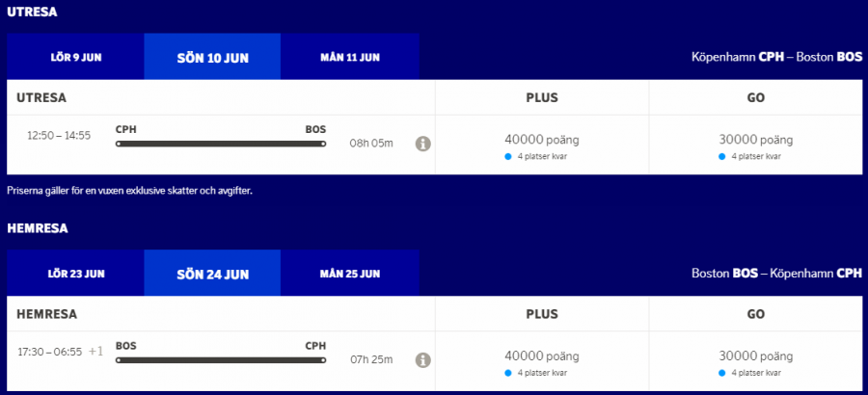Click return flight route bar BOS to CPH
This screenshot has width=868, height=395.
coord(221,360)
